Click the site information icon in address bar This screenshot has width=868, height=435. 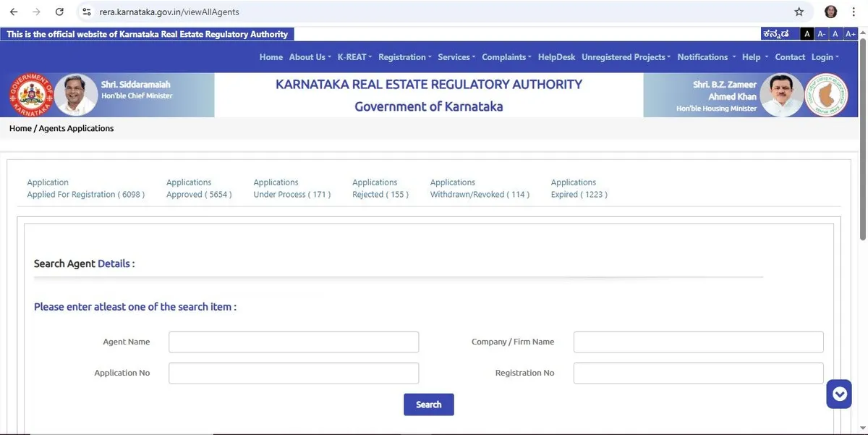pyautogui.click(x=87, y=12)
